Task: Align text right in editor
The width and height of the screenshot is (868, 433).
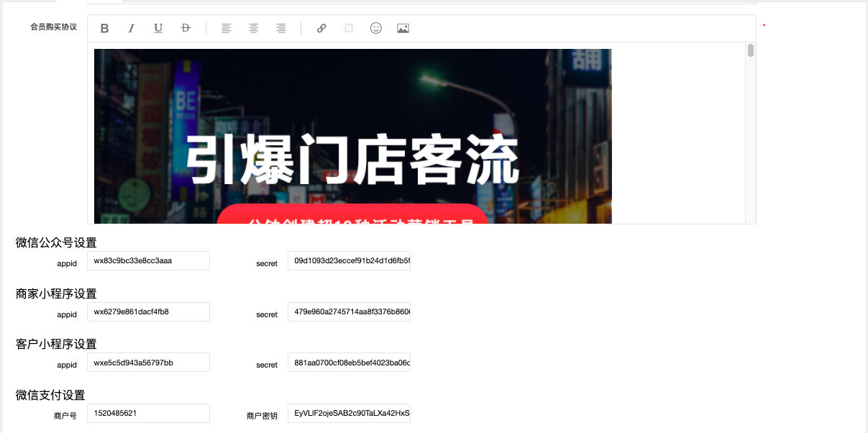Action: pos(281,29)
